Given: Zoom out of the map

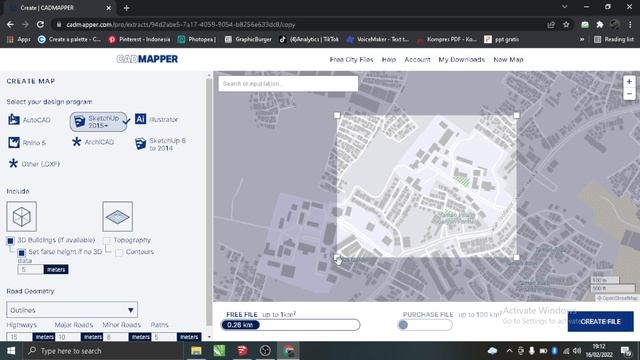Looking at the screenshot, I should (629, 94).
